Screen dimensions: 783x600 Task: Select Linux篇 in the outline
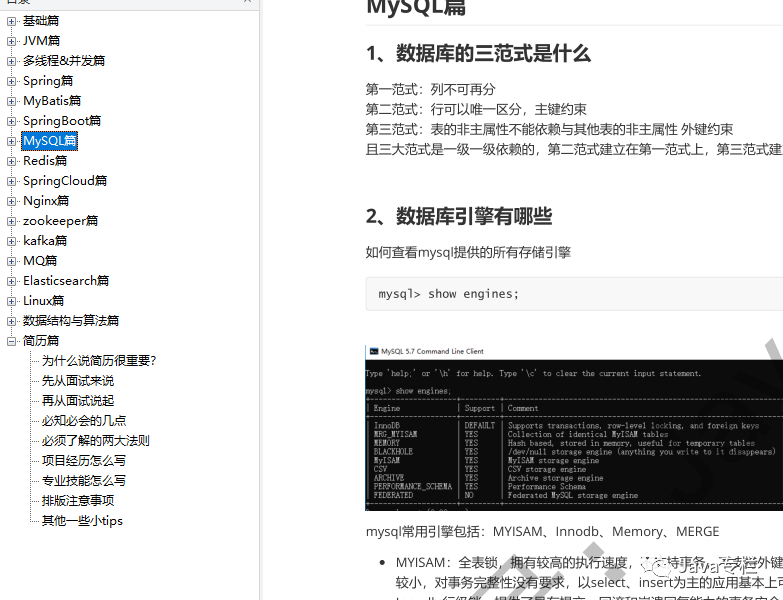(x=43, y=300)
